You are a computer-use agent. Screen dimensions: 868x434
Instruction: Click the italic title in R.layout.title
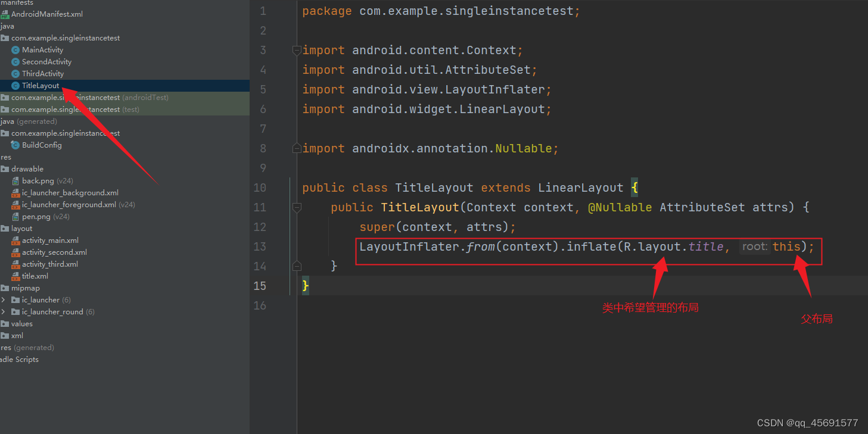[x=705, y=246]
